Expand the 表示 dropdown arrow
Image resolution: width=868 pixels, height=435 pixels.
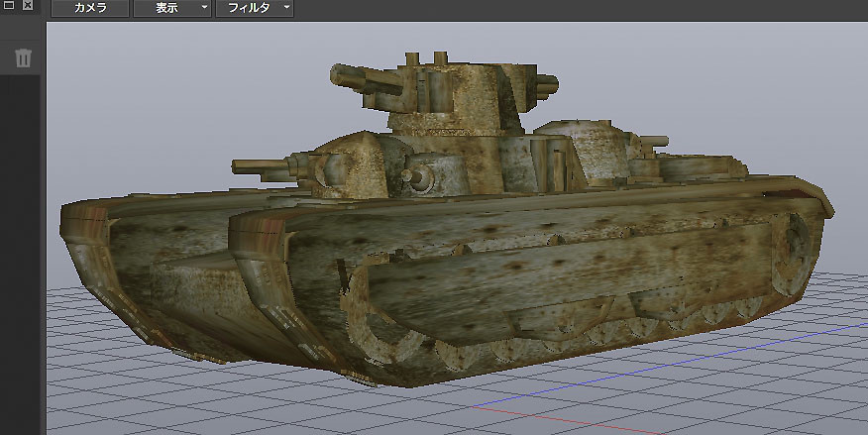click(204, 8)
